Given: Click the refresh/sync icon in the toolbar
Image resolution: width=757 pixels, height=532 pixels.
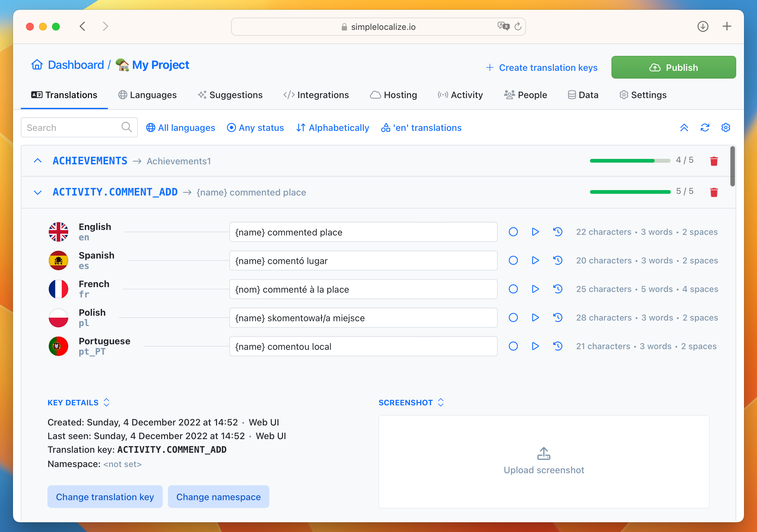Looking at the screenshot, I should click(705, 128).
